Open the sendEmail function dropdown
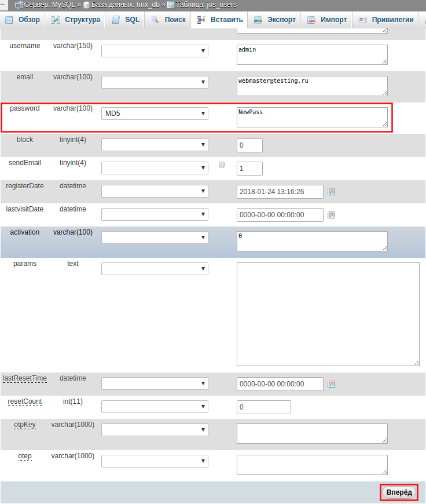 pyautogui.click(x=155, y=168)
